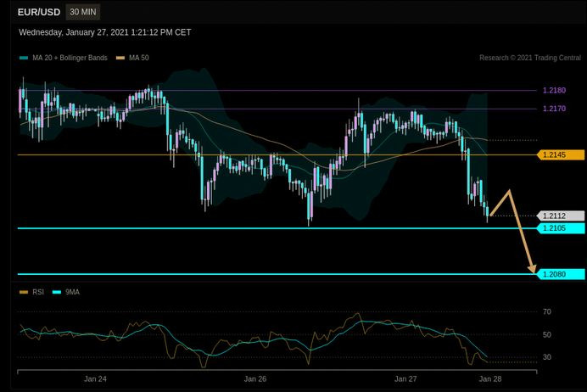Click the RSI 50 axis value

547,334
